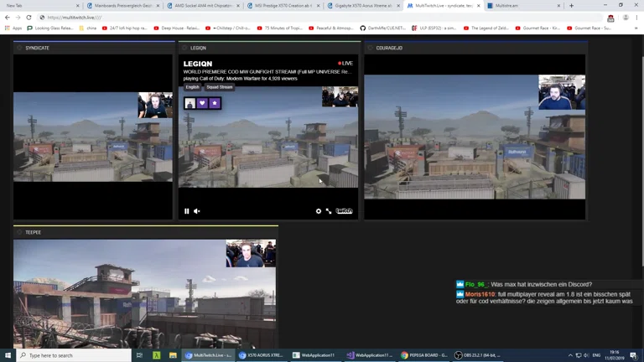Open the action center notifications icon
644x362 pixels.
click(x=633, y=355)
